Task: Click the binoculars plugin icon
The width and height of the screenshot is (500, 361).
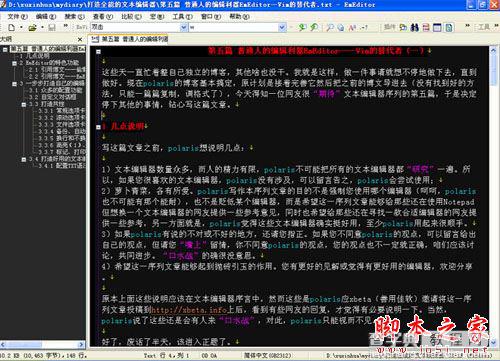Action: point(414,27)
